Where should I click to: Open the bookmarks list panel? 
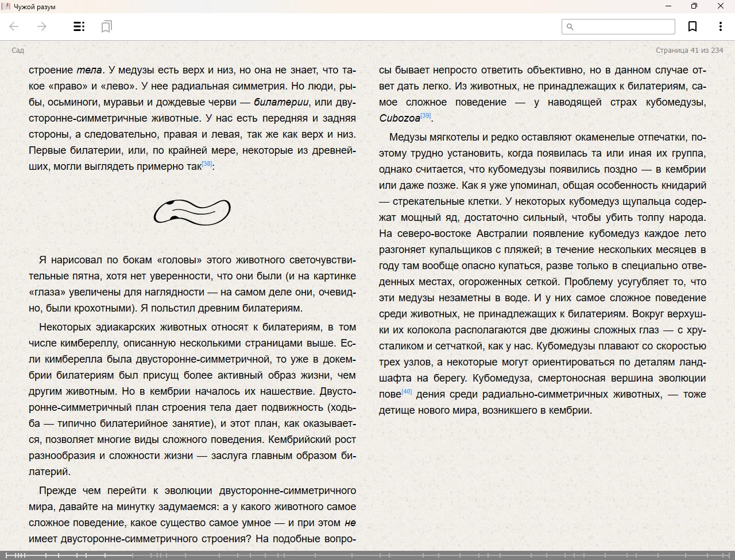click(106, 26)
